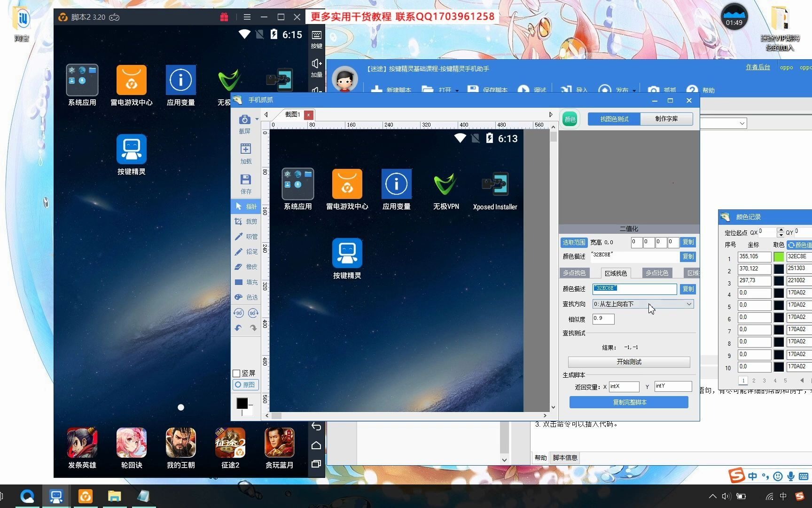Viewport: 812px width, 508px height.
Task: Switch to the 找图色测试 tab
Action: (x=614, y=119)
